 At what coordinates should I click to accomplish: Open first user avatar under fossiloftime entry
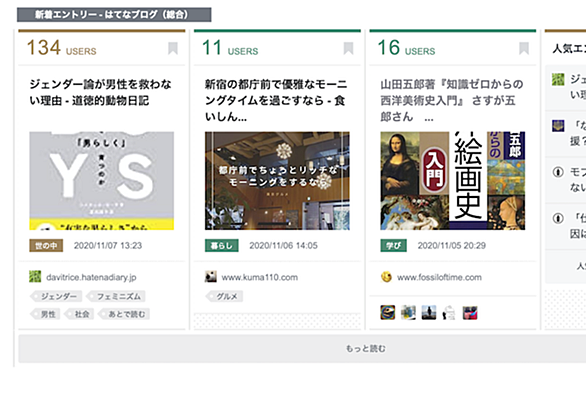388,312
